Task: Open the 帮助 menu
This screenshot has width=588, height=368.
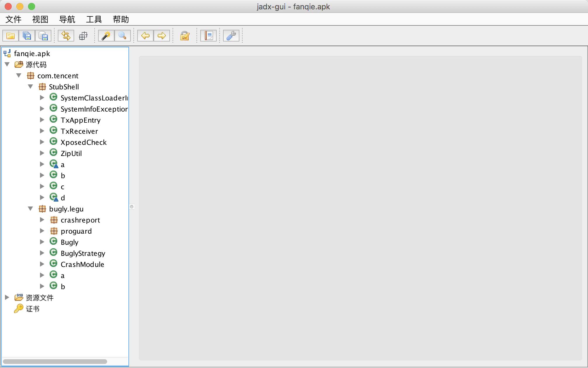Action: coord(121,20)
